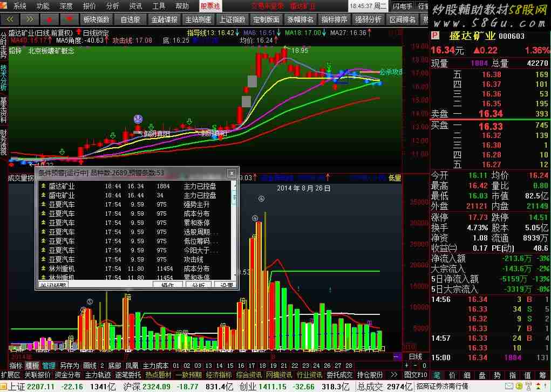This screenshot has width=551, height=392.
Task: Click the red up arrow toolbar icon
Action: click(49, 19)
